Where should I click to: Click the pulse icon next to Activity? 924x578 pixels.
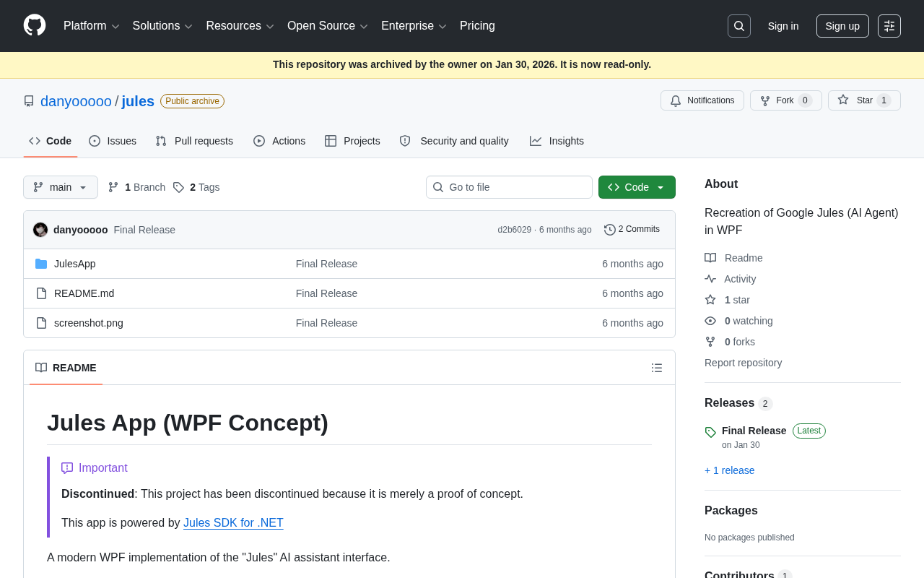[x=710, y=279]
